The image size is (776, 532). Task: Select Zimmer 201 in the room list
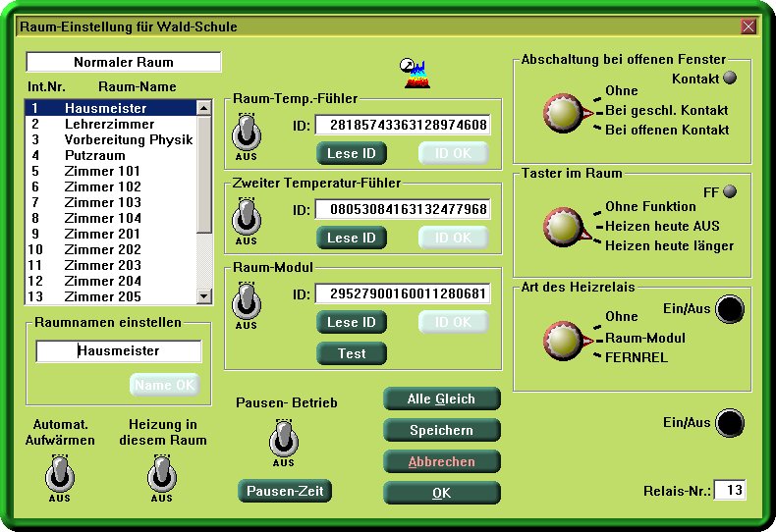tap(102, 235)
